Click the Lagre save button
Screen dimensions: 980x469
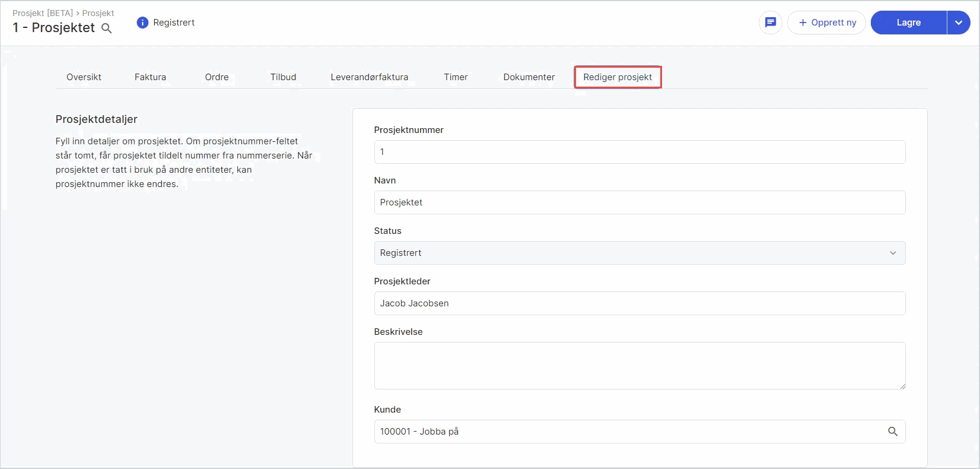coord(909,23)
